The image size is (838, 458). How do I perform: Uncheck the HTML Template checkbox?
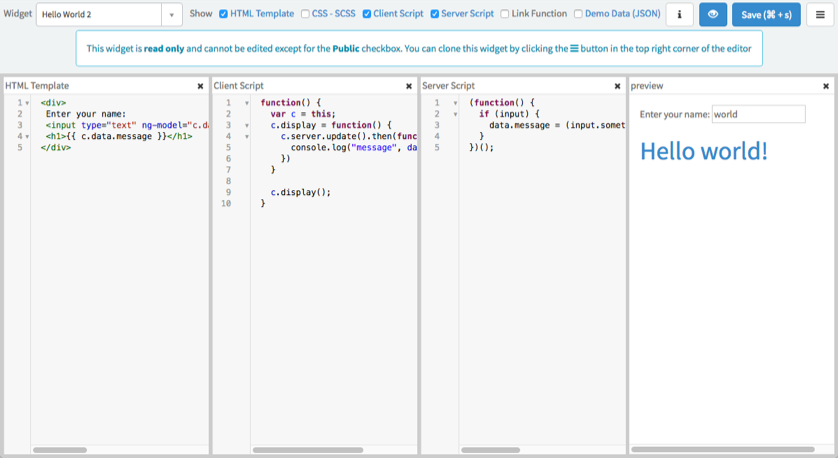click(223, 14)
